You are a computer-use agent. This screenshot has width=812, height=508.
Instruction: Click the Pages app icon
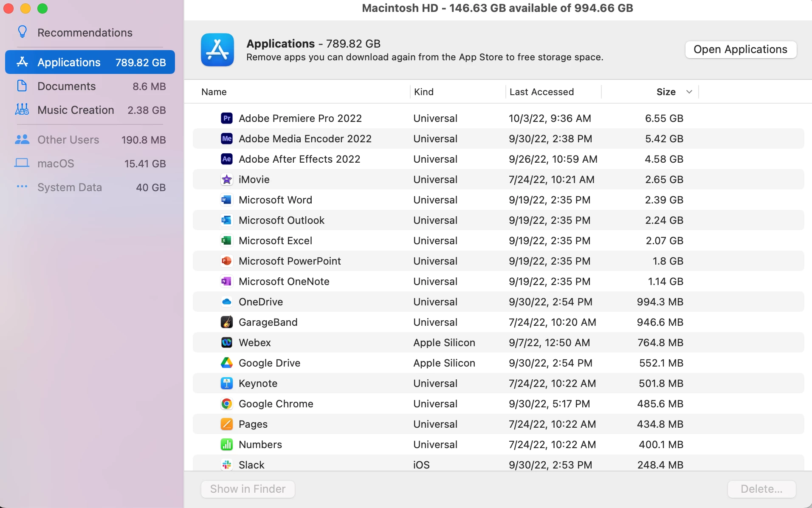[227, 424]
